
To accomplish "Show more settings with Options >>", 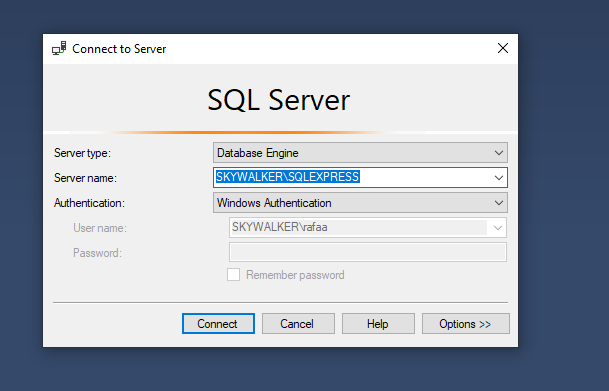I will point(466,323).
